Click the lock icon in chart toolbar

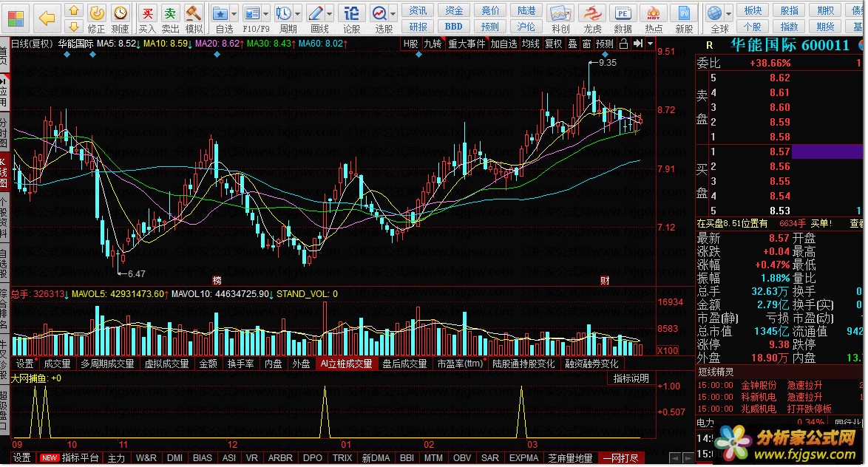(623, 44)
